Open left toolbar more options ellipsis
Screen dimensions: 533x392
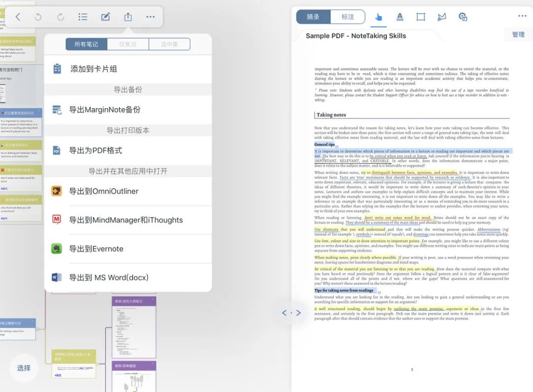151,17
